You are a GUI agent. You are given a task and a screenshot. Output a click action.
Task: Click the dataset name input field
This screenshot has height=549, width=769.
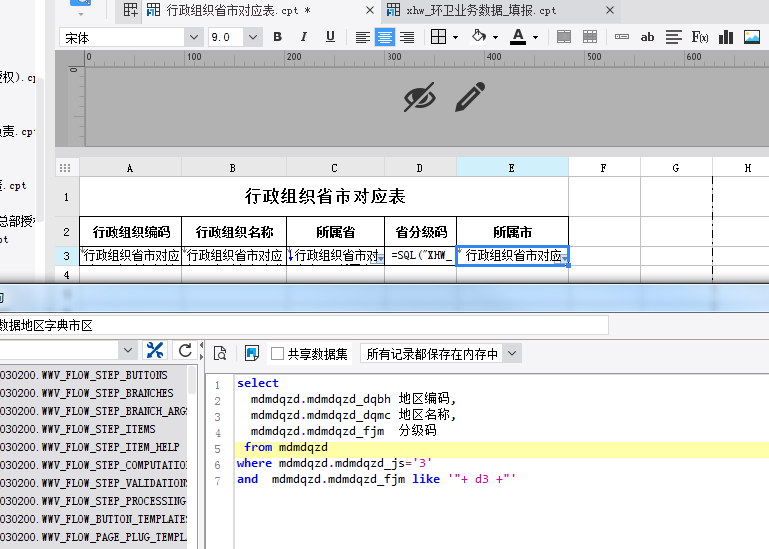(300, 325)
